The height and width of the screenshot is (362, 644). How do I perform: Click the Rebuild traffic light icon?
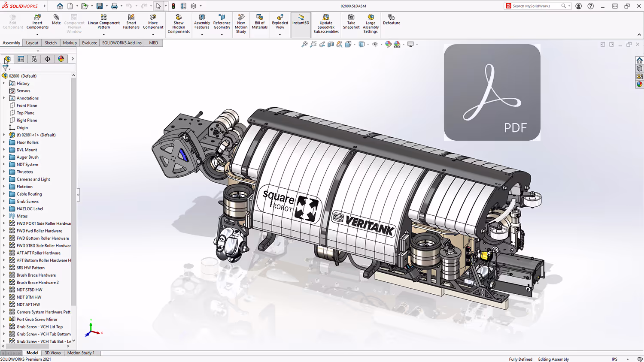[x=173, y=6]
